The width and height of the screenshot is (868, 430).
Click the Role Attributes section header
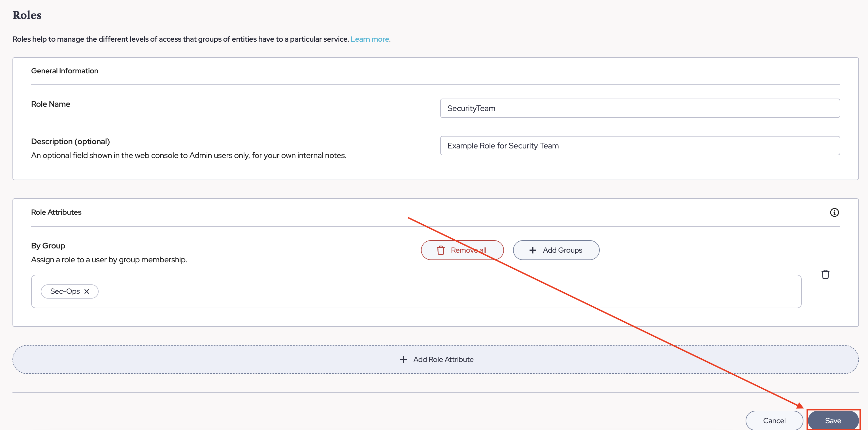point(56,212)
